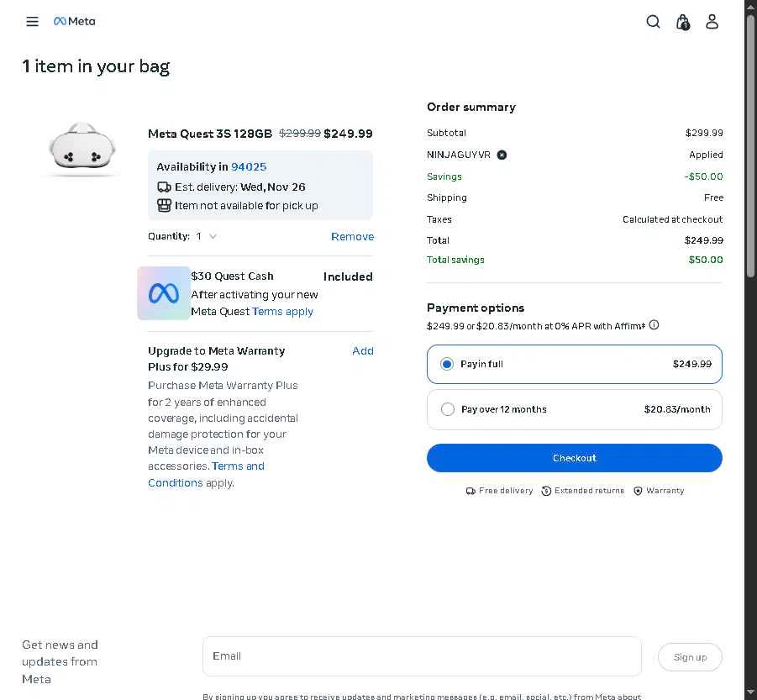
Task: Open Quest Cash Terms apply link
Action: 282,312
